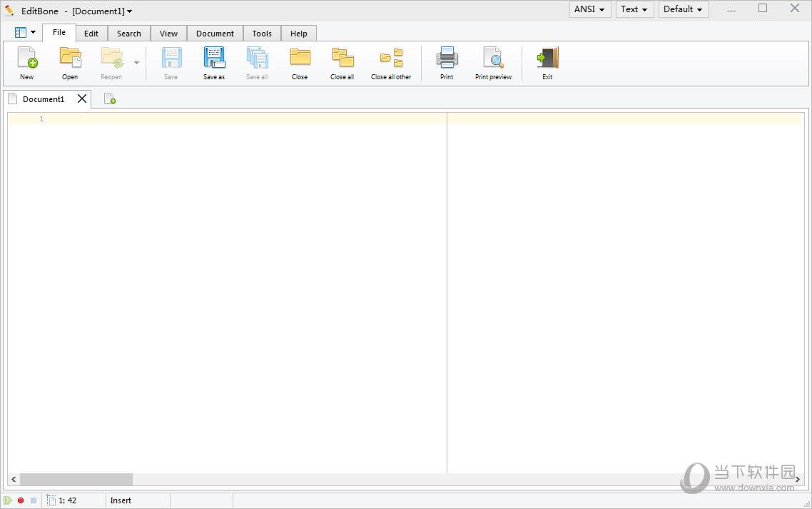Click the Save floppy disk icon
This screenshot has height=509, width=812.
[171, 57]
